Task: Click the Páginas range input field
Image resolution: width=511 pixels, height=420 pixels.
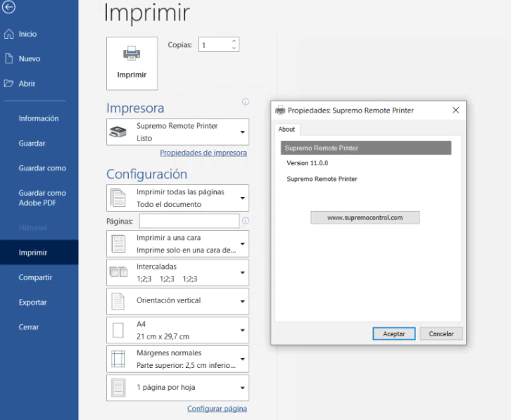Action: pyautogui.click(x=189, y=221)
